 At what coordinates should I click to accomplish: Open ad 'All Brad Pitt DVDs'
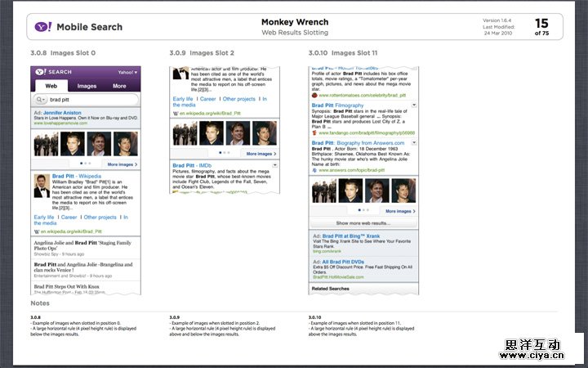[x=343, y=262]
